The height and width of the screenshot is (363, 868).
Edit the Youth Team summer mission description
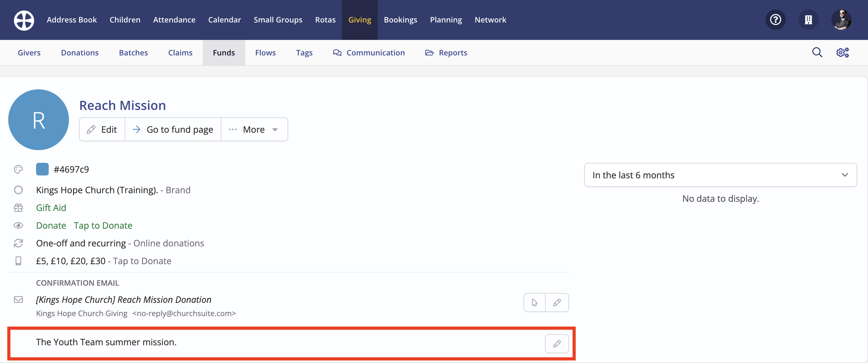557,344
